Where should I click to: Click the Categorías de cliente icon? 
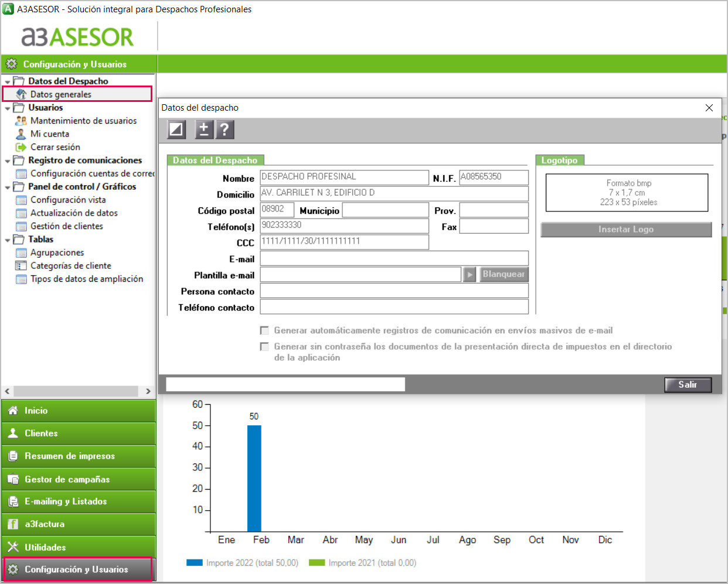(21, 266)
